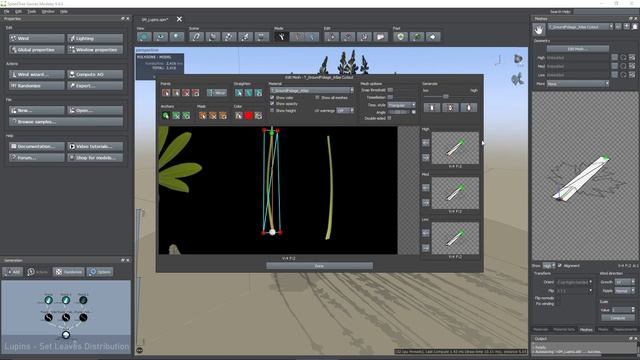Image resolution: width=640 pixels, height=360 pixels.
Task: Launch the Wind wizard
Action: coord(37,75)
